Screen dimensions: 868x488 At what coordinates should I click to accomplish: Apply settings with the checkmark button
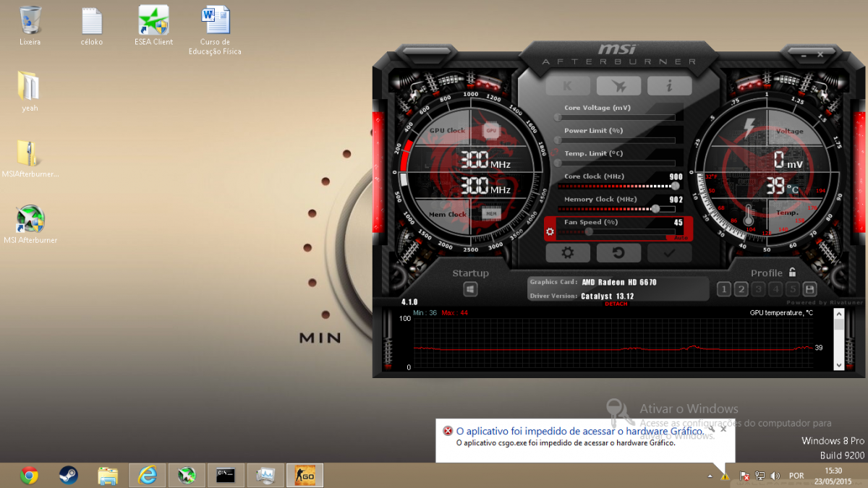pos(670,253)
